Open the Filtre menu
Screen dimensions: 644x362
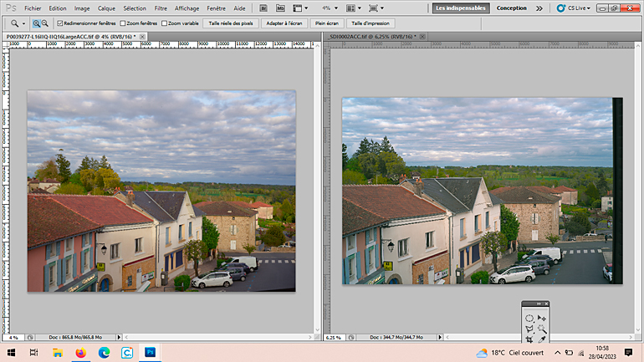(161, 8)
